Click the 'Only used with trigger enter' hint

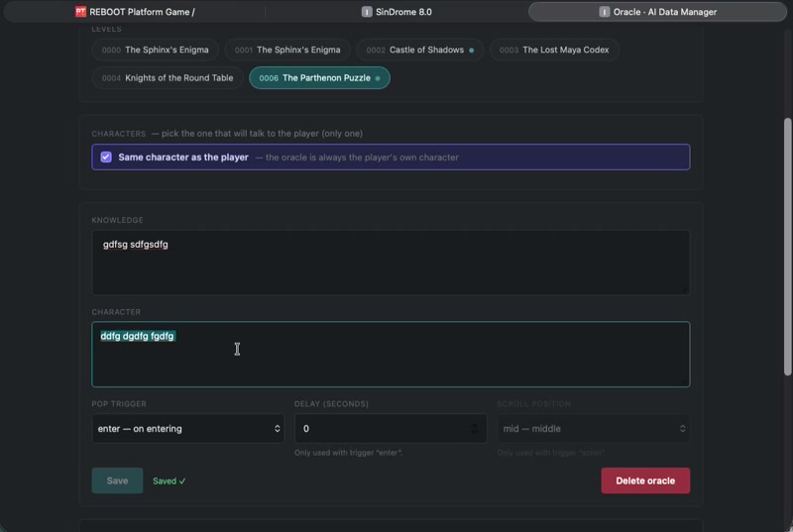349,453
